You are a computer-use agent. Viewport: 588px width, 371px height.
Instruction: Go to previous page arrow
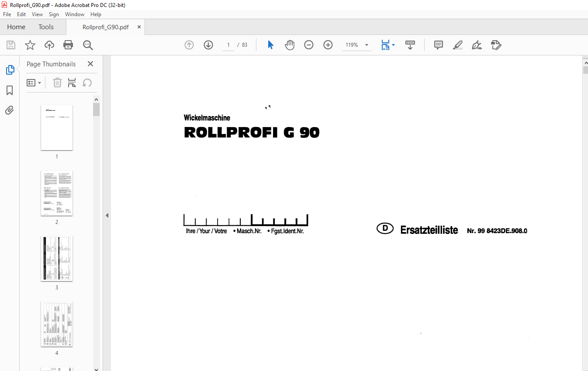pos(189,45)
